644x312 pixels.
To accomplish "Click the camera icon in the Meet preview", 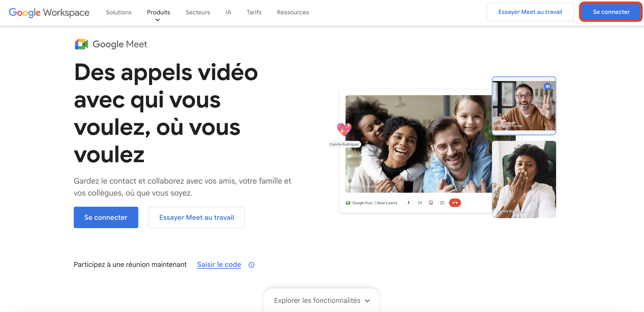I will tap(420, 203).
